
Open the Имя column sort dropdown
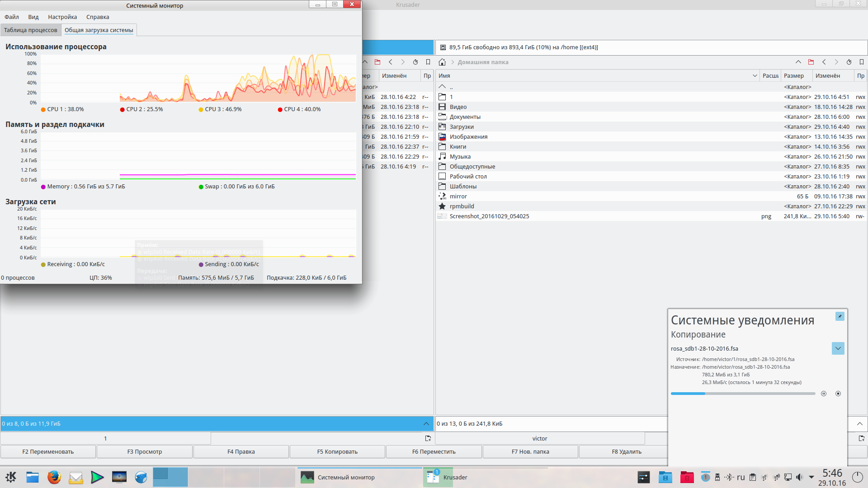point(755,76)
